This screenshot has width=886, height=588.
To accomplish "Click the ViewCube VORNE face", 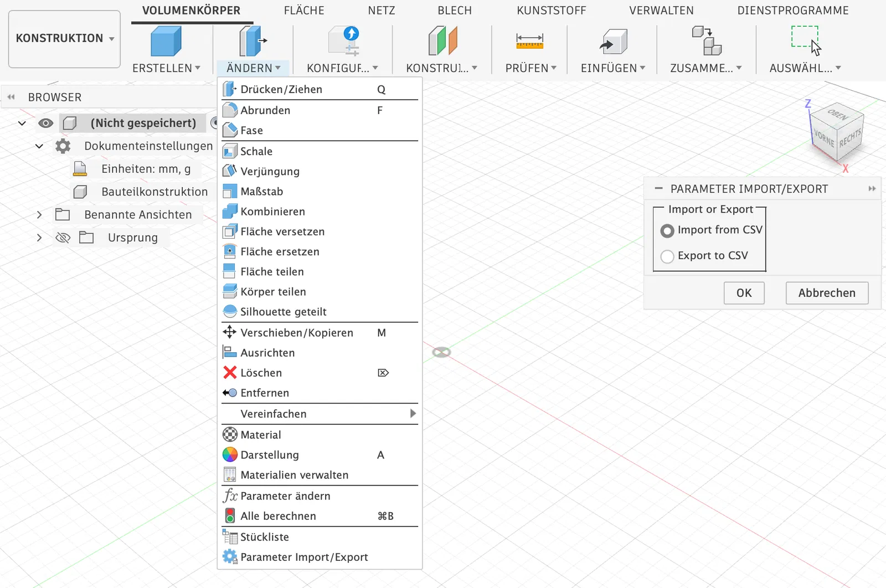I will [x=824, y=138].
